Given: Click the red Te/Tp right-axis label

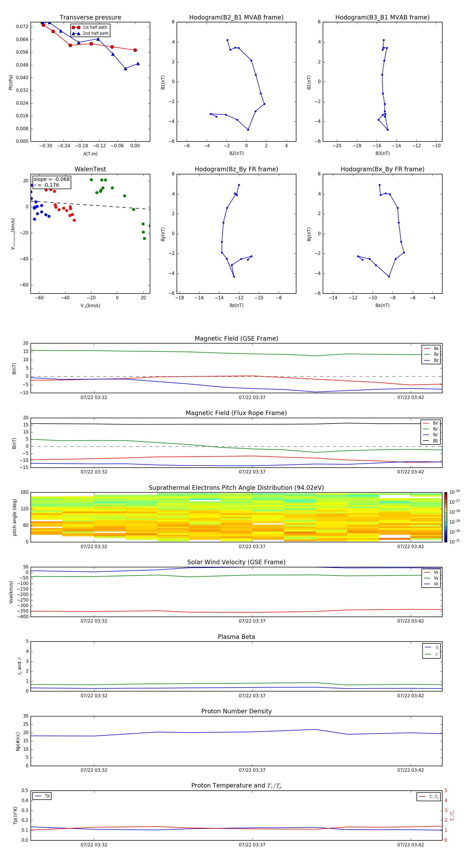Looking at the screenshot, I should [x=453, y=815].
